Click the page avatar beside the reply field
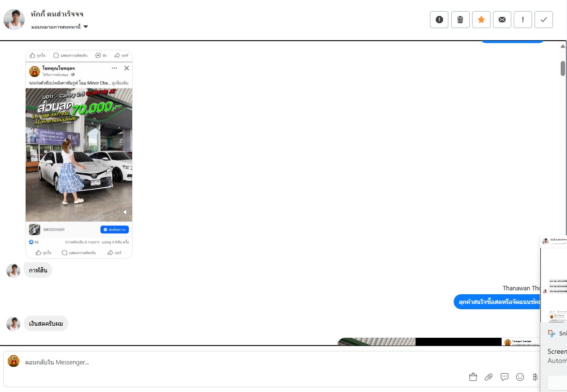 pyautogui.click(x=14, y=361)
